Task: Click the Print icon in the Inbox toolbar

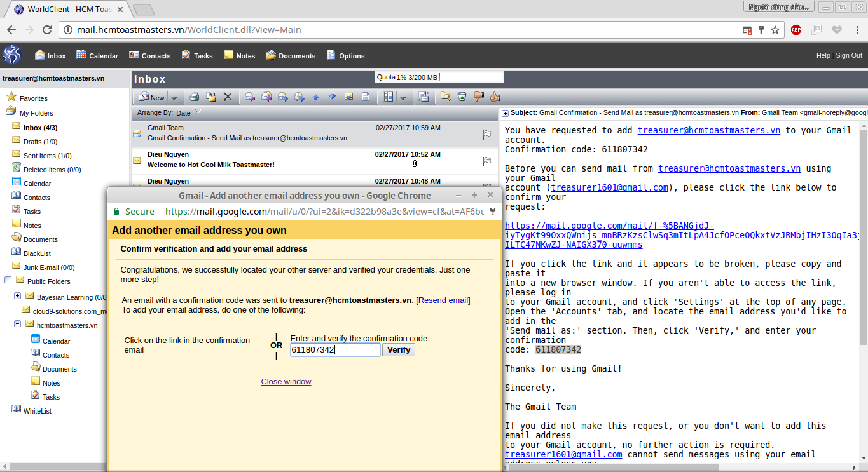Action: tap(195, 97)
